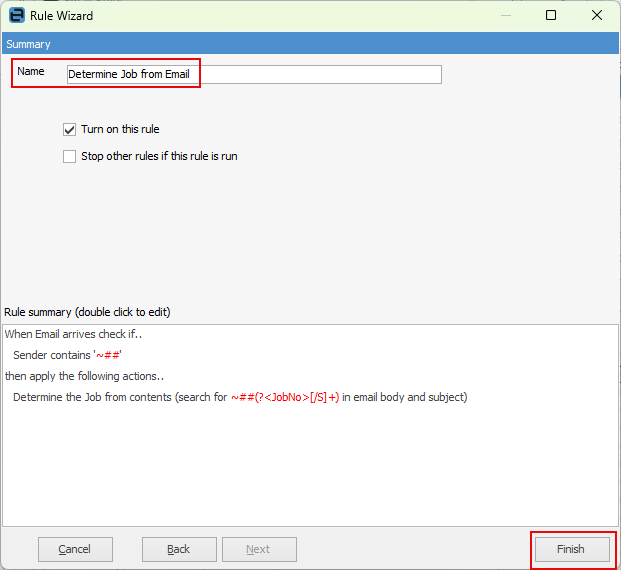Click the Cancel button

pyautogui.click(x=75, y=549)
